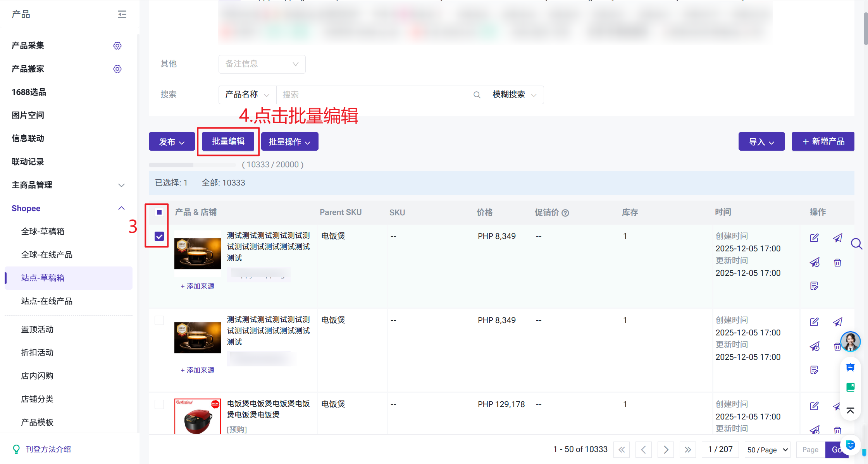Viewport: 868px width, 464px height.
Task: Open settings gear beside 产品采集
Action: pyautogui.click(x=117, y=46)
